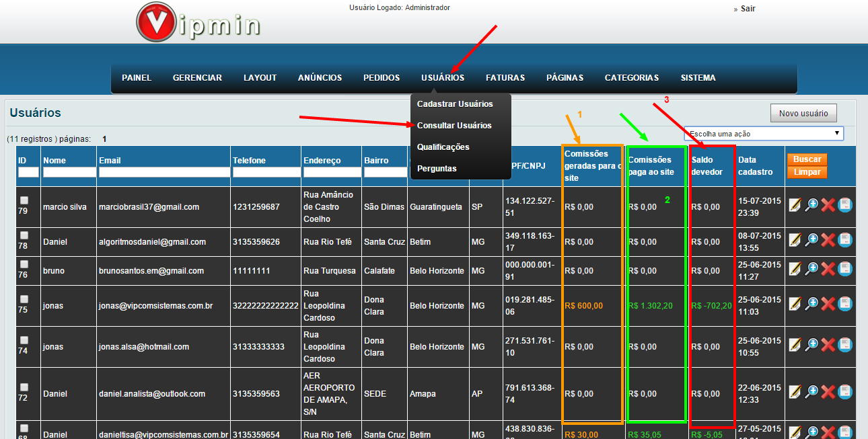868x439 pixels.
Task: Edit the user with ID 75 using the pencil icon
Action: [795, 304]
